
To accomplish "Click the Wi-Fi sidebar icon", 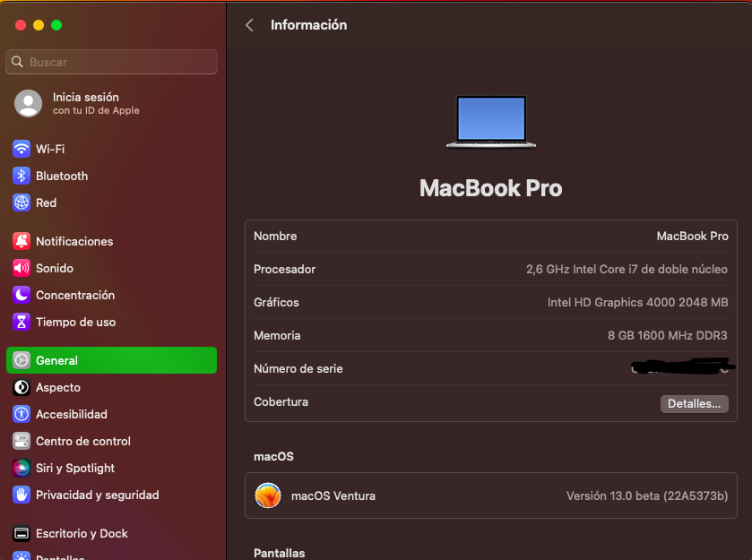I will coord(22,149).
